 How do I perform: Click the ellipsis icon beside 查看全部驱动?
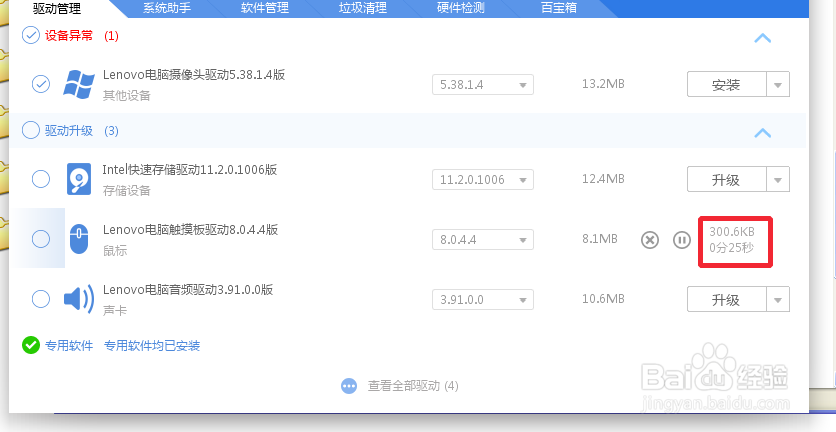point(349,386)
